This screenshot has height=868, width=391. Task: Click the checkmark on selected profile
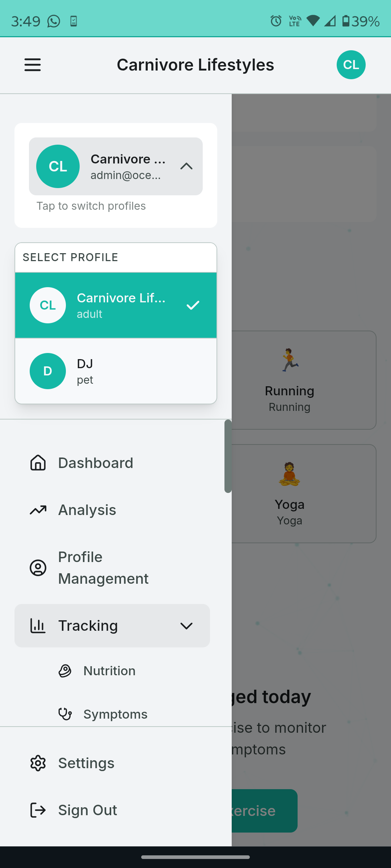(x=193, y=306)
